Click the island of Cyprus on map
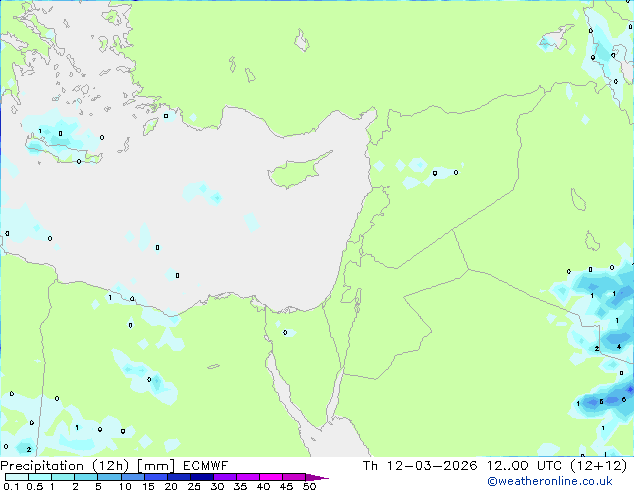This screenshot has width=634, height=490. click(299, 170)
